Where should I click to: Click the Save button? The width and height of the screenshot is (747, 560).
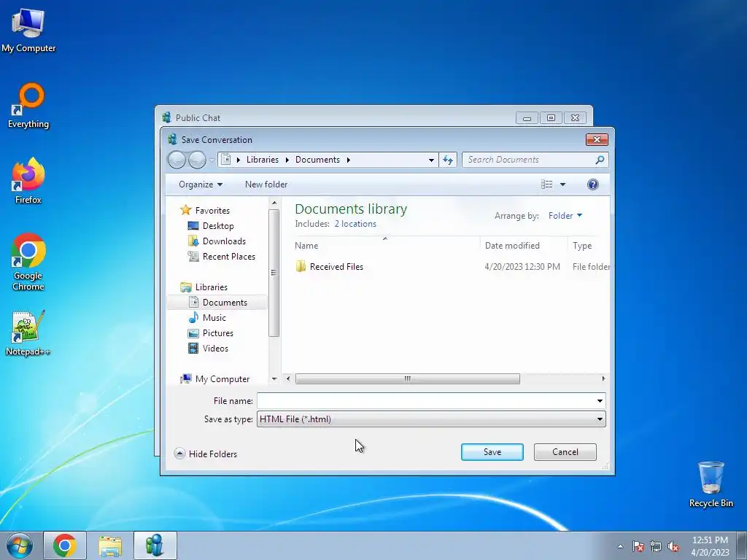[492, 452]
